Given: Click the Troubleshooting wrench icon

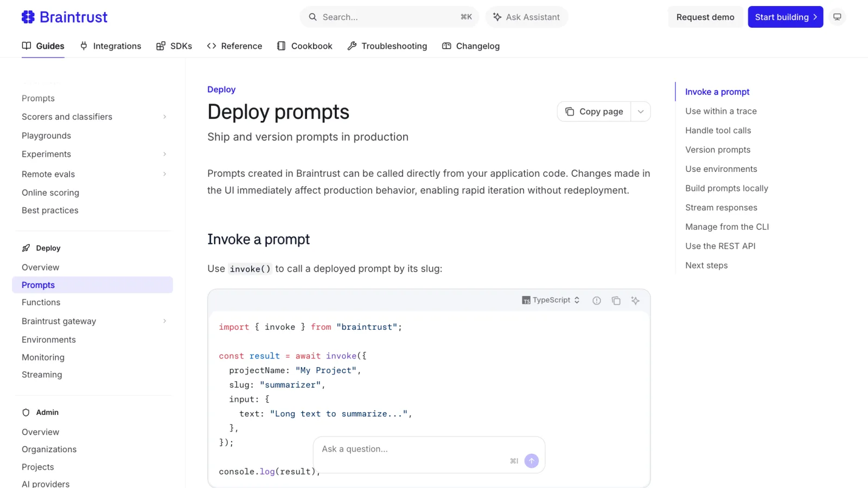Looking at the screenshot, I should 352,46.
